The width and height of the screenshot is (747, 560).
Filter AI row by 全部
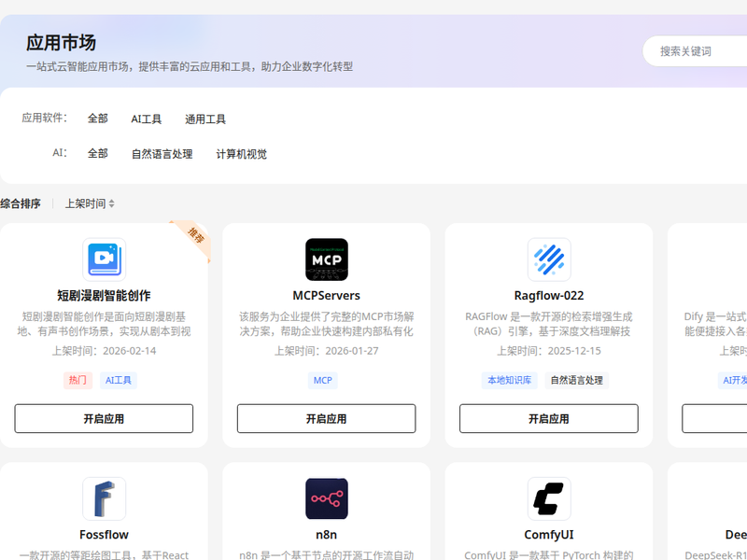[x=98, y=153]
